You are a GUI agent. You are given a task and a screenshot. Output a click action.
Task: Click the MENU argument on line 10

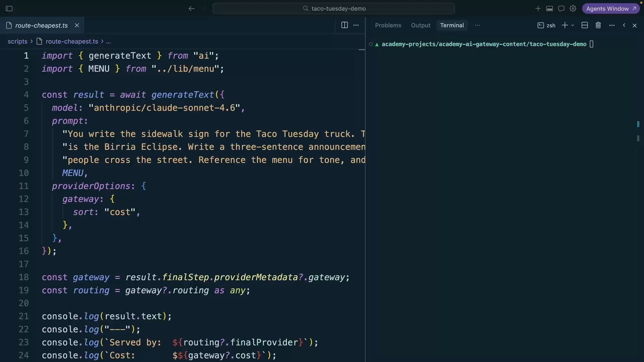point(73,173)
